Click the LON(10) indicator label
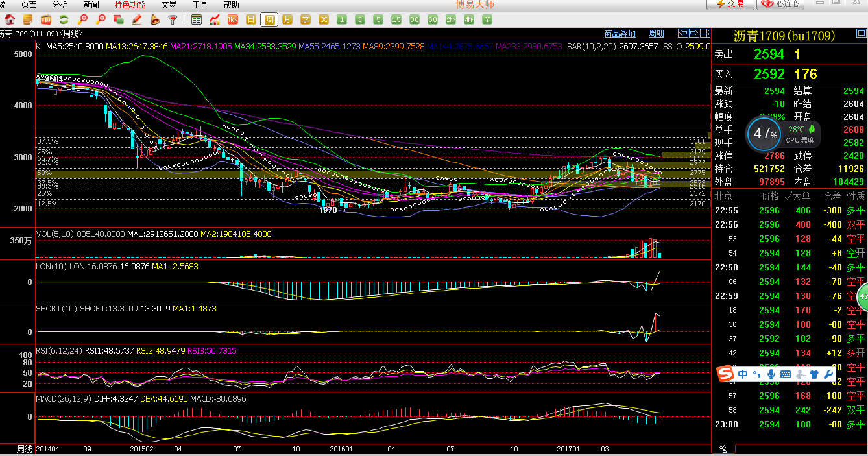Image resolution: width=868 pixels, height=456 pixels. pos(52,266)
